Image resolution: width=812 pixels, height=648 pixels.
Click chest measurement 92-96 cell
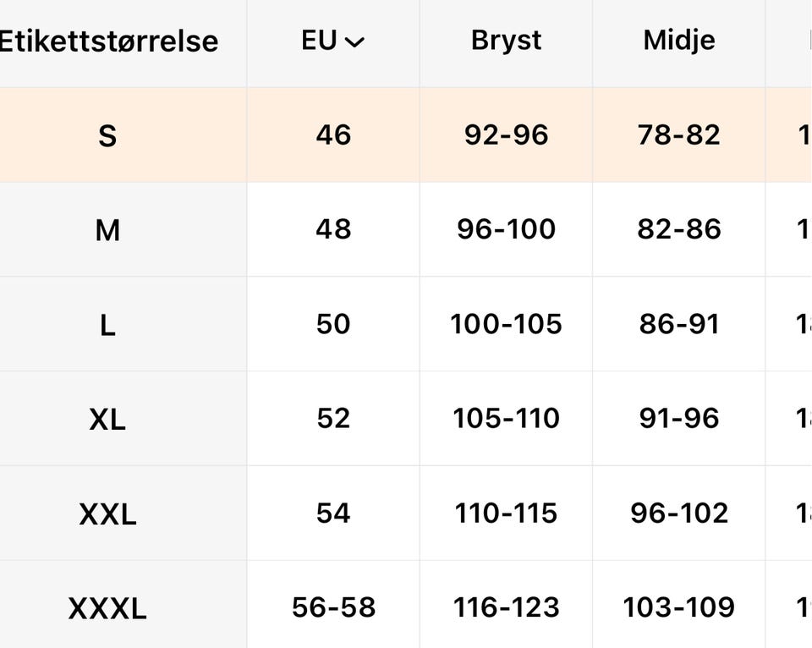pyautogui.click(x=506, y=135)
